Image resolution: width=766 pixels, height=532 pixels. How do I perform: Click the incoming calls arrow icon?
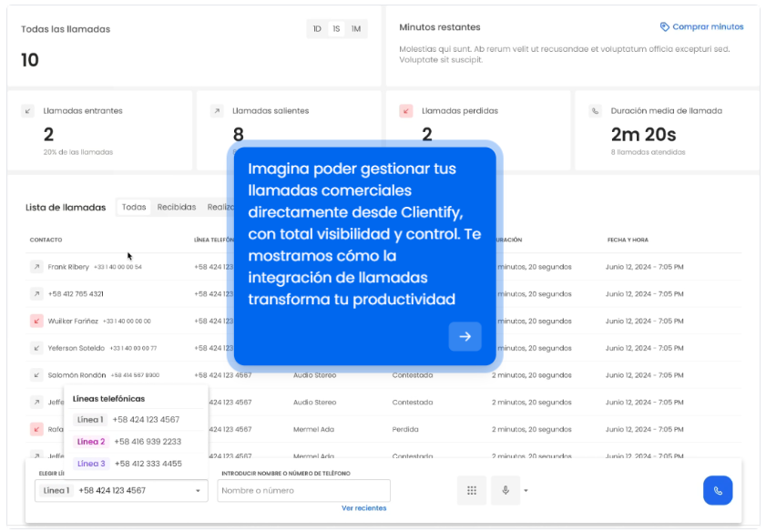[x=28, y=111]
